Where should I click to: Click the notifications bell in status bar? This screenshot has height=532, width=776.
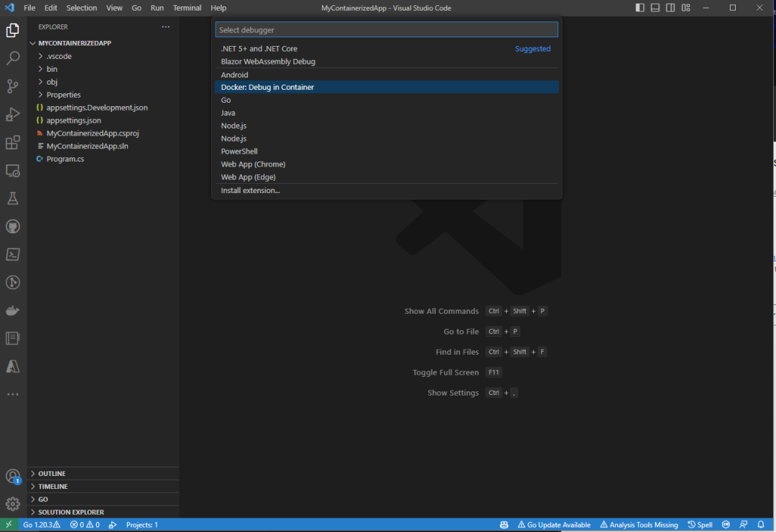(x=761, y=525)
